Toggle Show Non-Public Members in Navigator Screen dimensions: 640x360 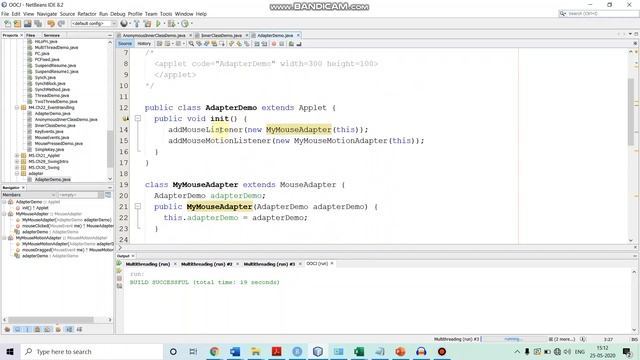point(37,329)
